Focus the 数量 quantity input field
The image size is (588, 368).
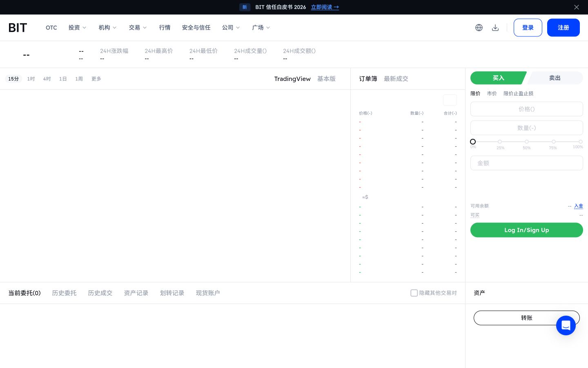[x=527, y=128]
